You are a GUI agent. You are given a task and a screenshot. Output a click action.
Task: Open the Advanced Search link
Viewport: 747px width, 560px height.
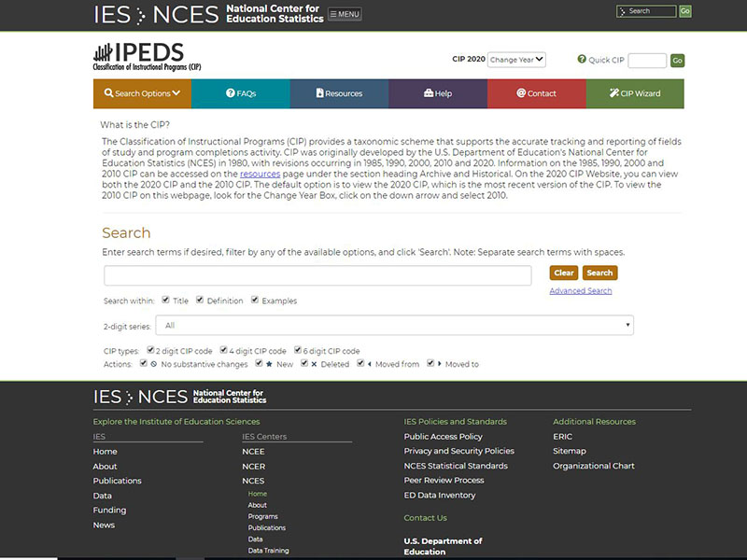tap(580, 291)
